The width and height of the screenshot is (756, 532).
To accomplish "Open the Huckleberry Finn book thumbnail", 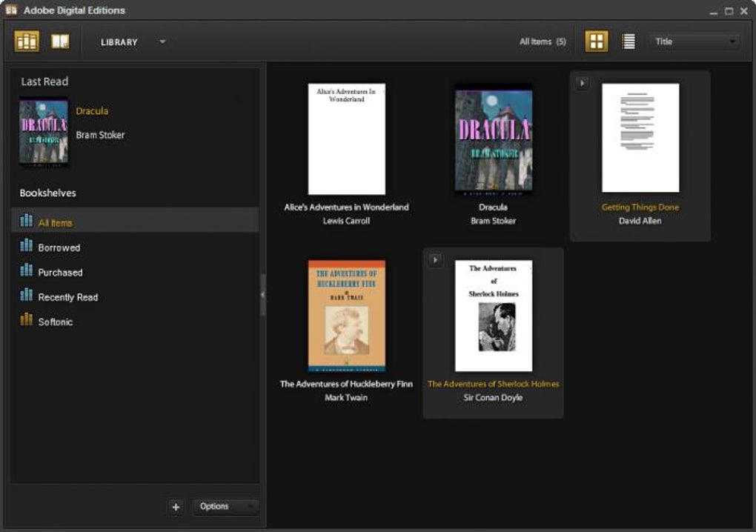I will coord(345,315).
